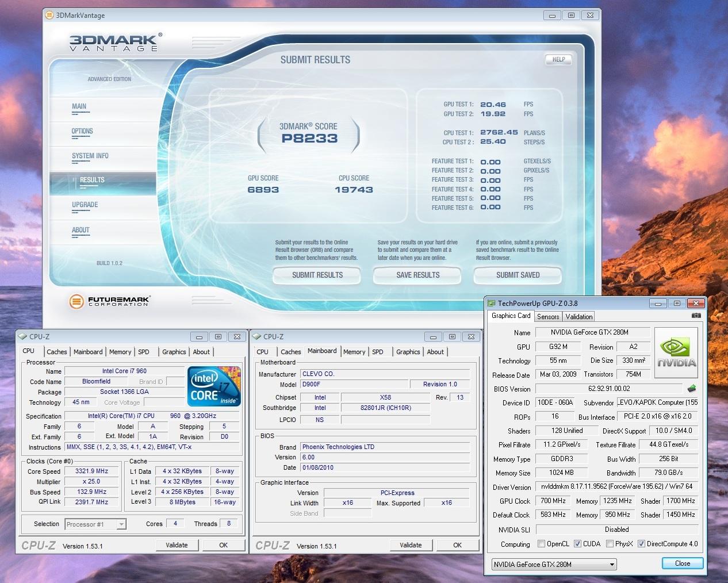The height and width of the screenshot is (583, 728).
Task: Click the SUBMIT SAVED button
Action: (x=518, y=275)
